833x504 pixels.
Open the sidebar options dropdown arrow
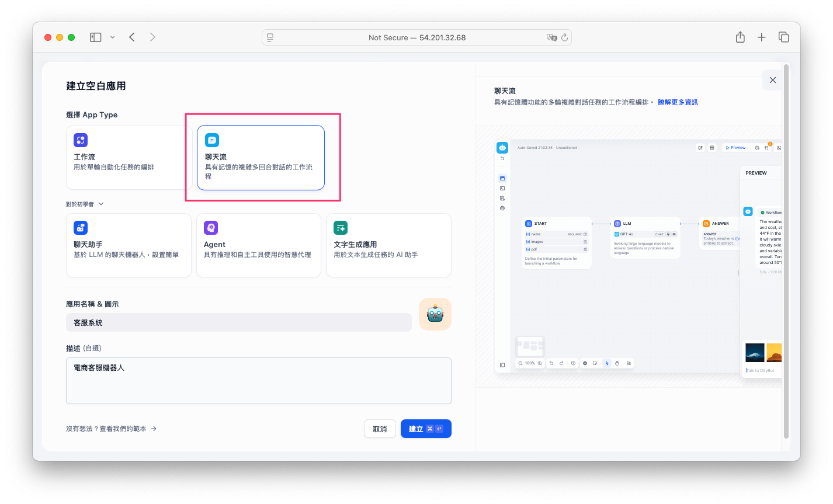click(112, 37)
